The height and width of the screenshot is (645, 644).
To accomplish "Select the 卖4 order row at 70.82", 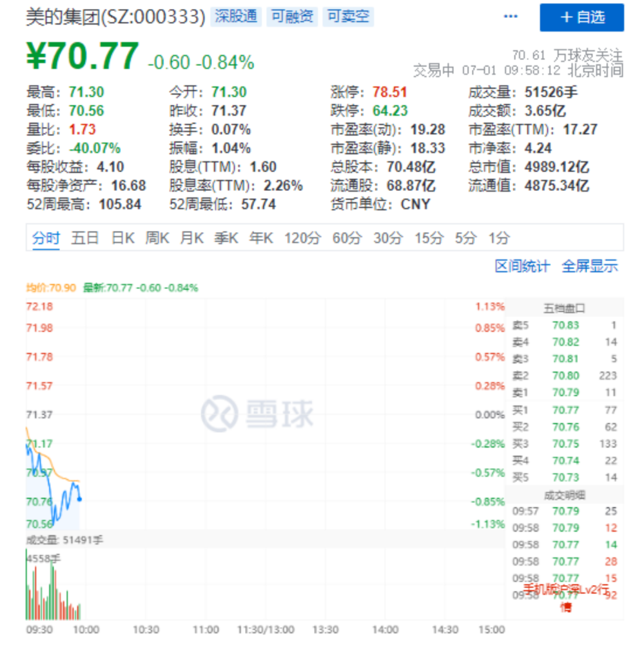I will click(564, 342).
